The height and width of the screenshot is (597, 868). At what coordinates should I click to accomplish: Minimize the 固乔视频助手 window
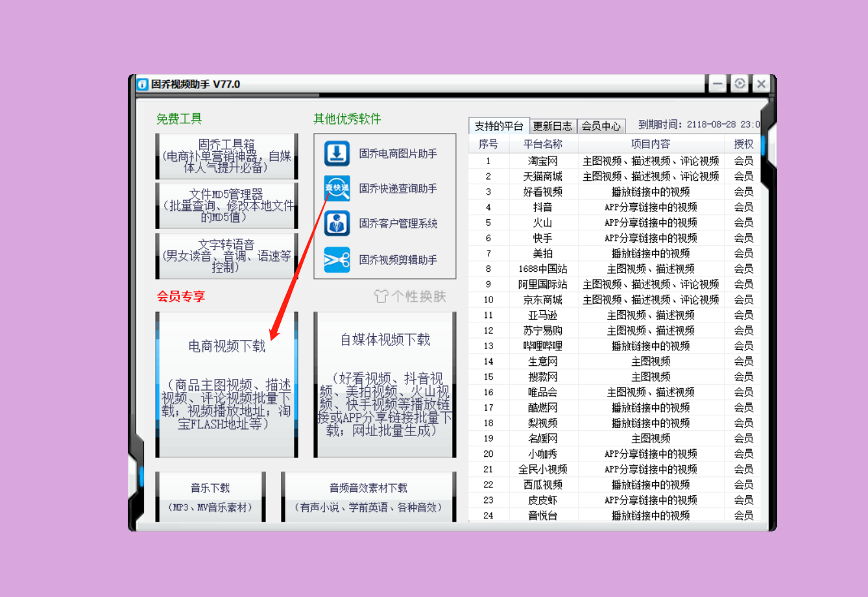717,84
